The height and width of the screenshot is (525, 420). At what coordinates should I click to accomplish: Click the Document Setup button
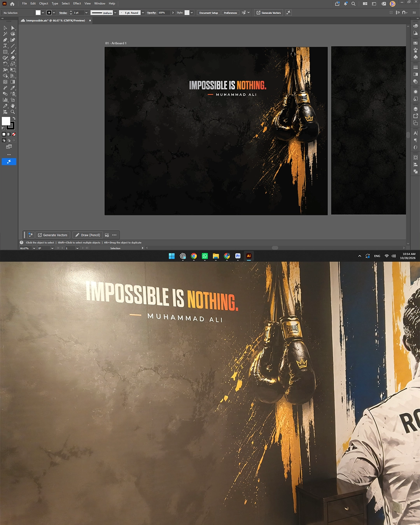(x=209, y=13)
